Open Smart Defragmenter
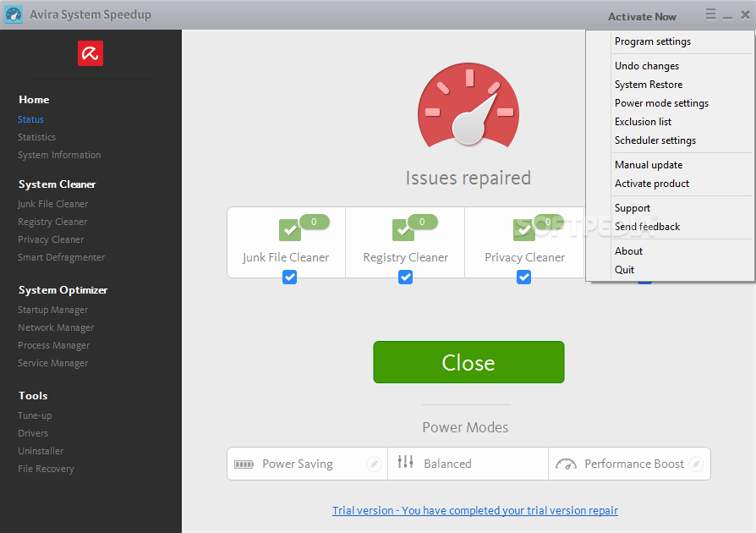This screenshot has width=756, height=533. coord(61,257)
